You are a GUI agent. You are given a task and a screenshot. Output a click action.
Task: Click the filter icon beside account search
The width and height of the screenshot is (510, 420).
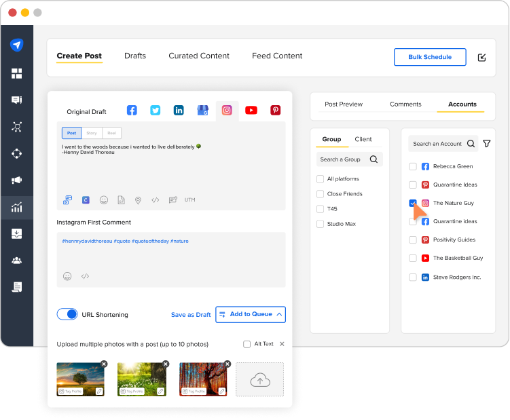(486, 144)
